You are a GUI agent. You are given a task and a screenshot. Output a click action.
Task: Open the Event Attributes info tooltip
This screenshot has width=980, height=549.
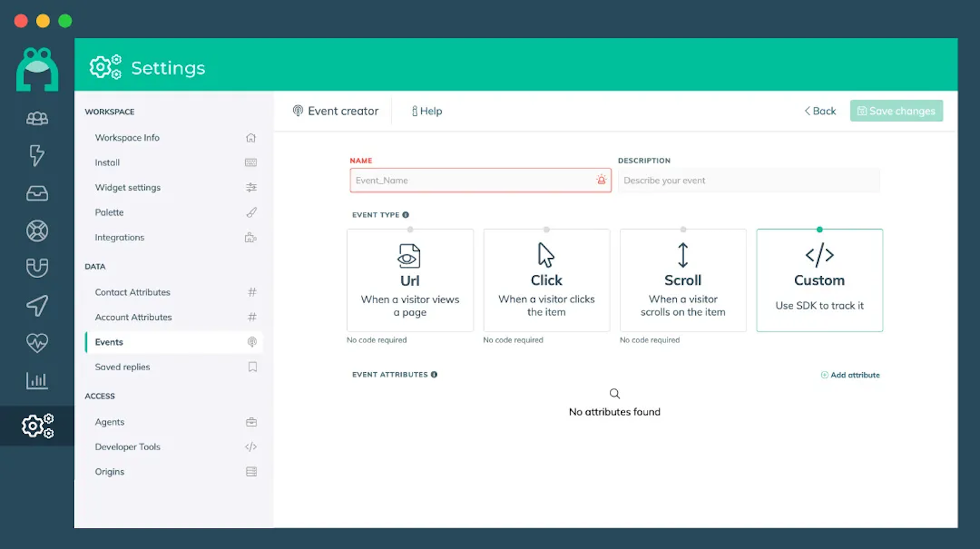click(434, 374)
